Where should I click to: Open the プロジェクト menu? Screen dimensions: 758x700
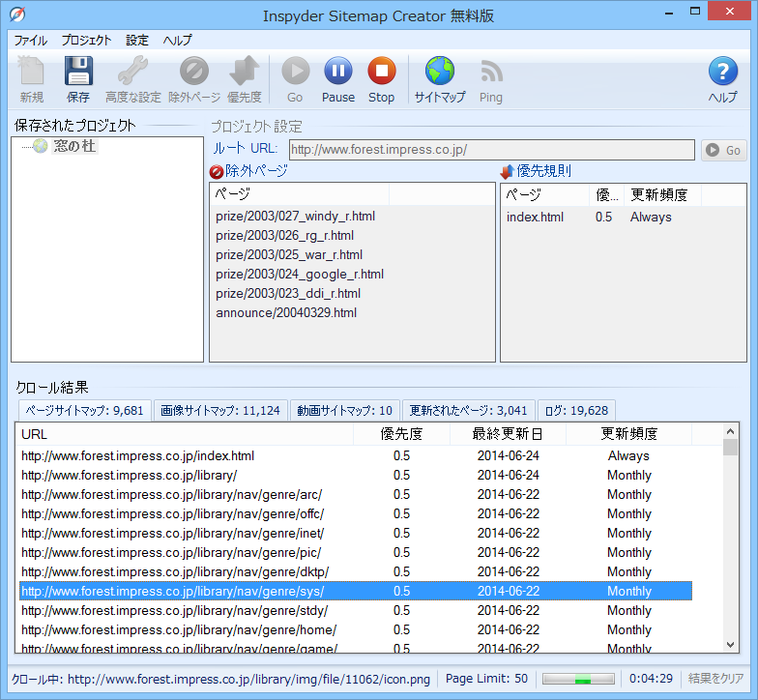87,41
